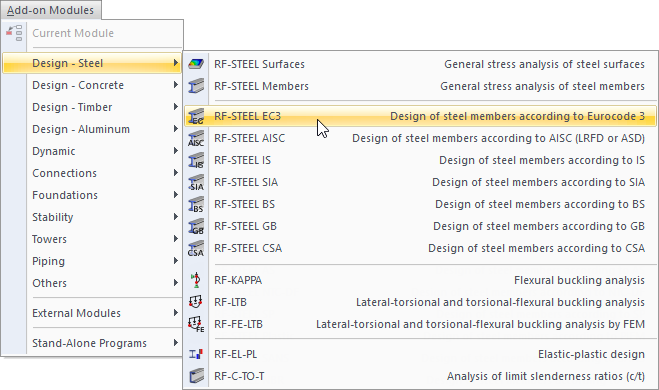The height and width of the screenshot is (390, 659).
Task: Expand the Dynamic submenu arrow
Action: tap(175, 151)
